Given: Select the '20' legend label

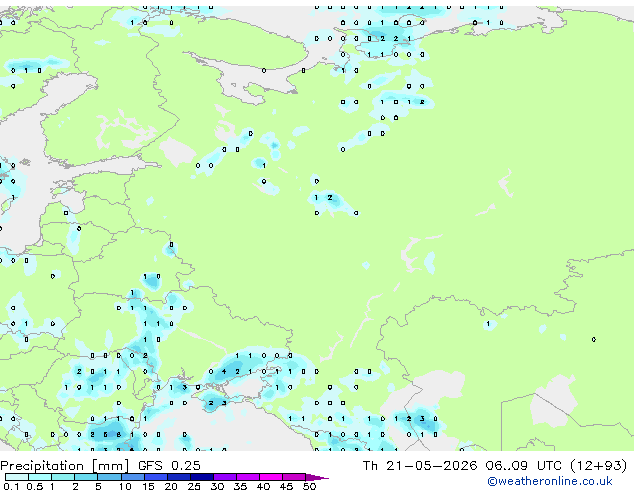Looking at the screenshot, I should pyautogui.click(x=171, y=486).
